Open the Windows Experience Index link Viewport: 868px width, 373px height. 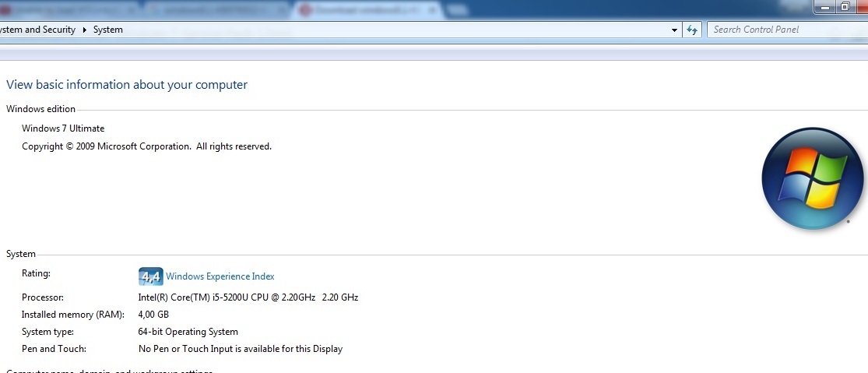click(x=220, y=276)
